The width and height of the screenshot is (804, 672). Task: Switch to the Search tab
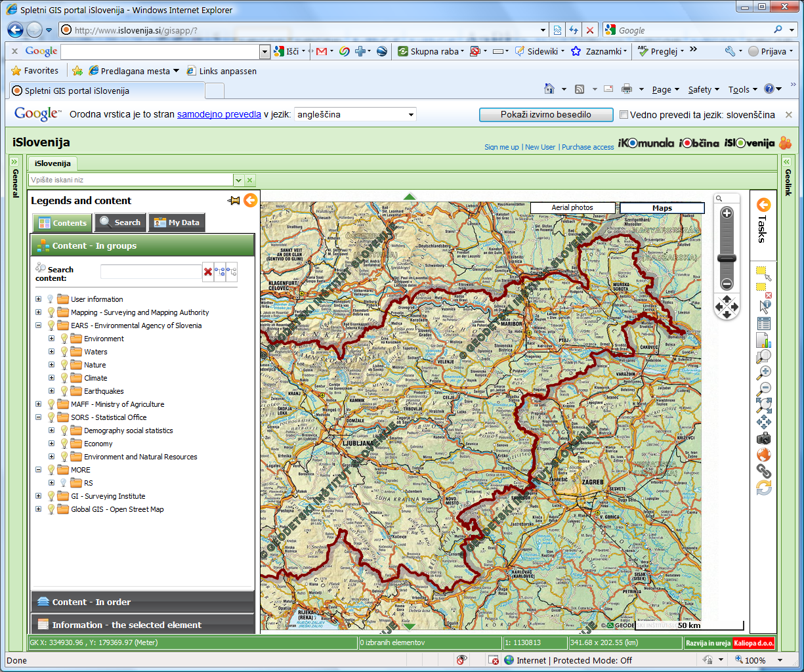click(121, 222)
